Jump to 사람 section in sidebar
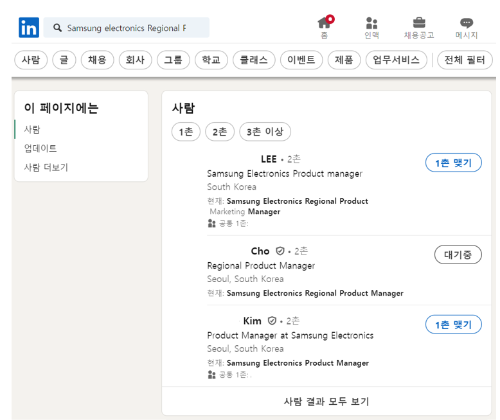 click(32, 129)
